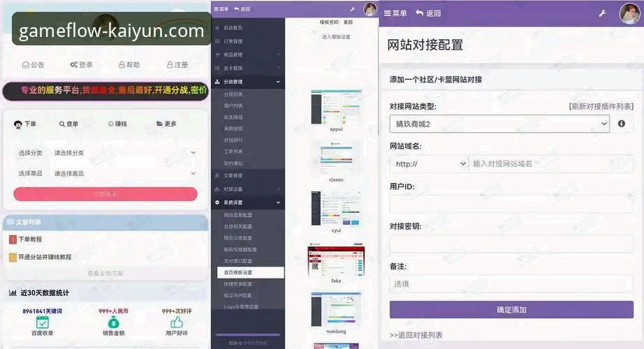Click wrench icon in right panel header
Image resolution: width=644 pixels, height=349 pixels.
tap(602, 13)
